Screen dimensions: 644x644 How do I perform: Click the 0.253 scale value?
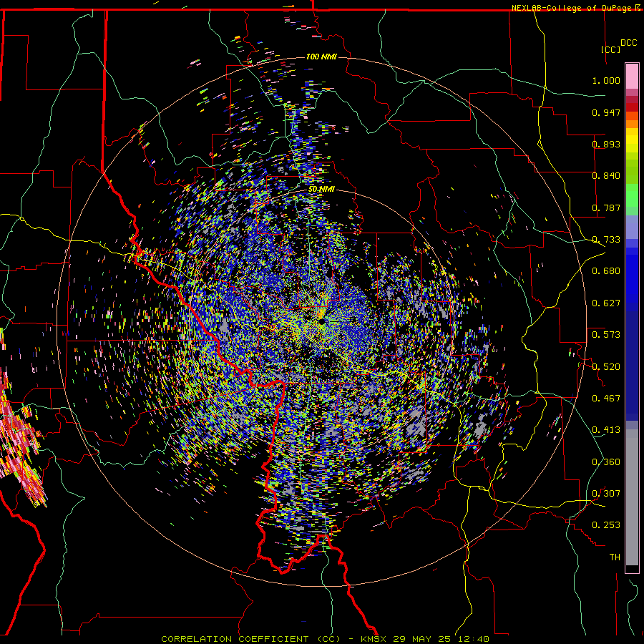(x=606, y=525)
